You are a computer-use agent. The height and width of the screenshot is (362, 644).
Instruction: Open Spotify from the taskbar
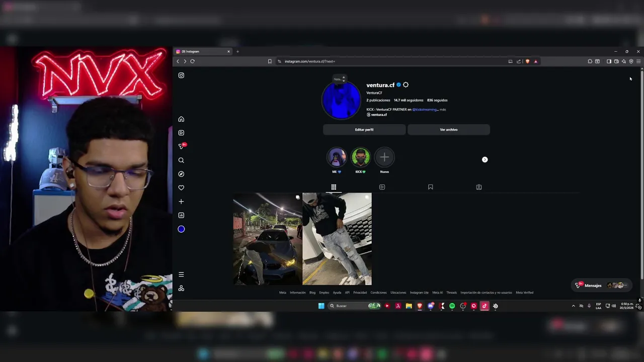coord(452,306)
